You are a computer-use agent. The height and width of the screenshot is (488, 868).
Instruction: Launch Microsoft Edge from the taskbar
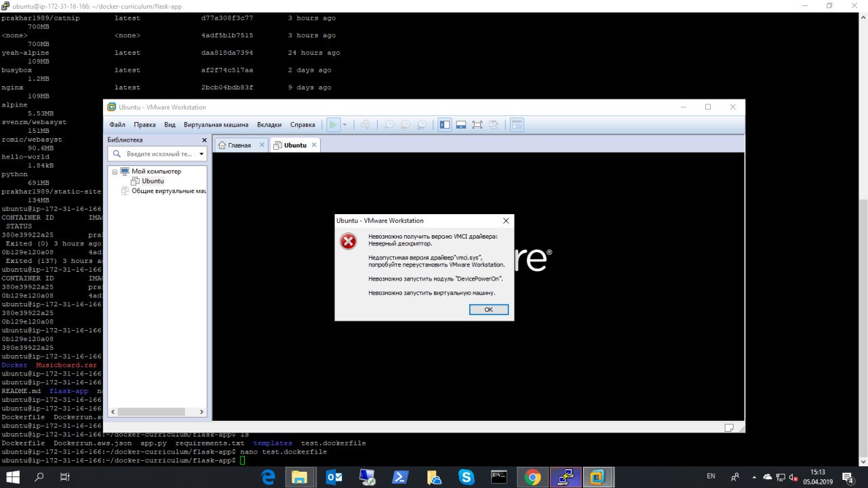point(268,477)
